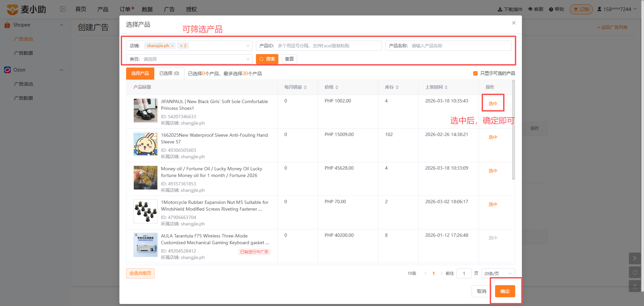Click the Money oil product thumbnail
644x306 pixels.
[146, 178]
